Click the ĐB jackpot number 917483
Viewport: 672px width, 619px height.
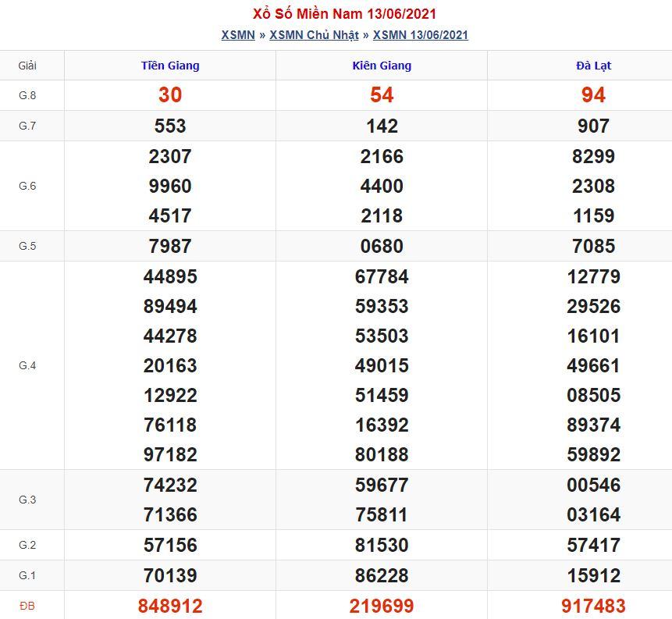pyautogui.click(x=594, y=606)
